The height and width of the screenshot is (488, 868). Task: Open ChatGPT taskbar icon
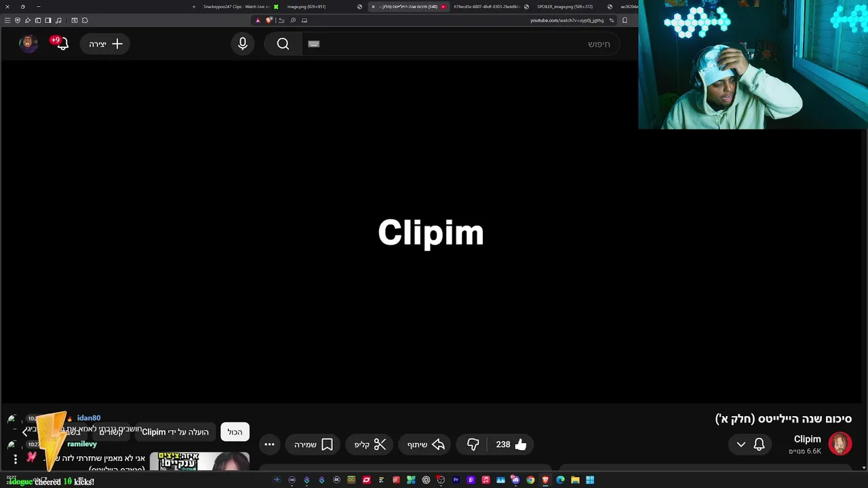426,480
